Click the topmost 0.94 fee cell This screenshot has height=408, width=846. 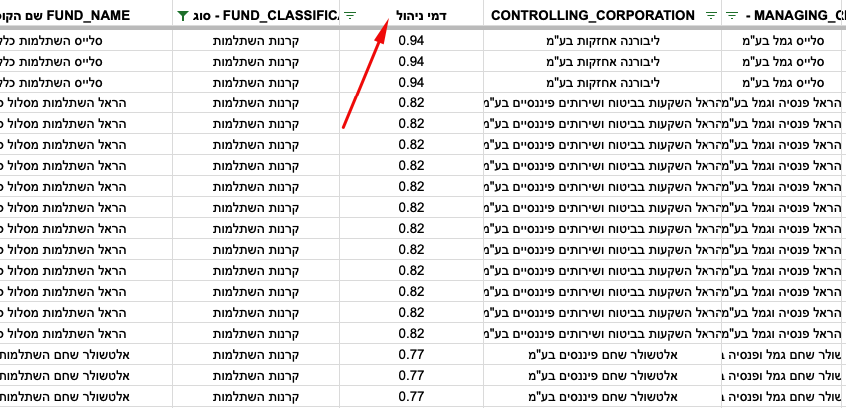pyautogui.click(x=412, y=40)
